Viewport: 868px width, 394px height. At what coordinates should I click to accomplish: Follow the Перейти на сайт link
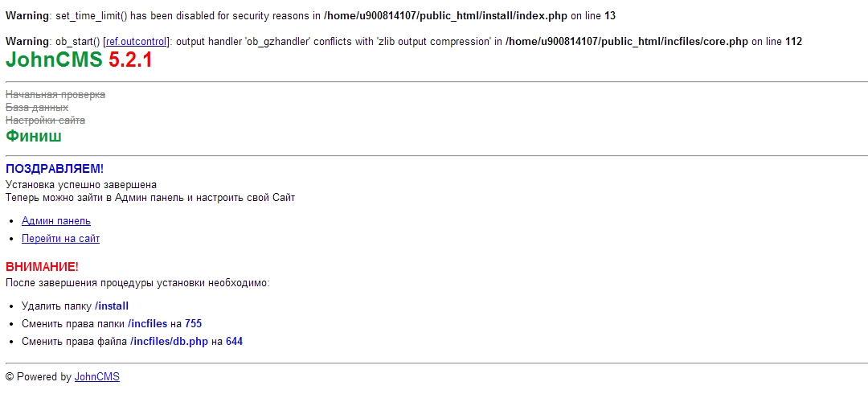click(x=60, y=239)
